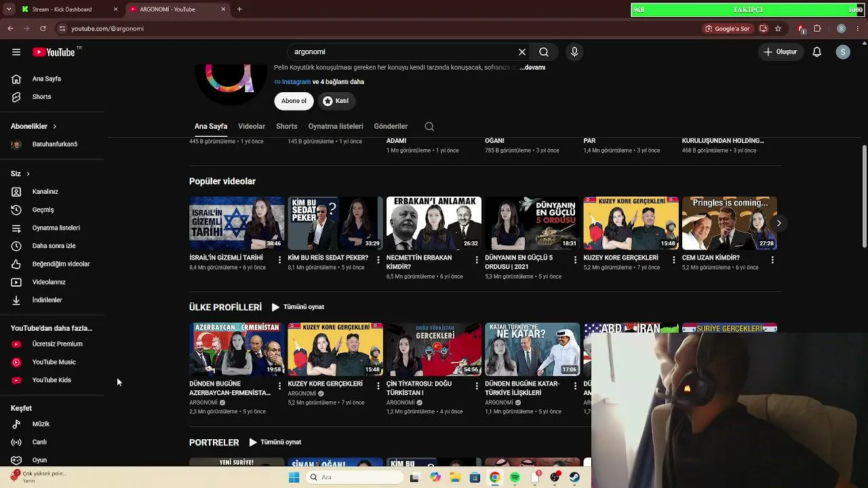Expand the Abonelikler section chevron

(x=55, y=127)
